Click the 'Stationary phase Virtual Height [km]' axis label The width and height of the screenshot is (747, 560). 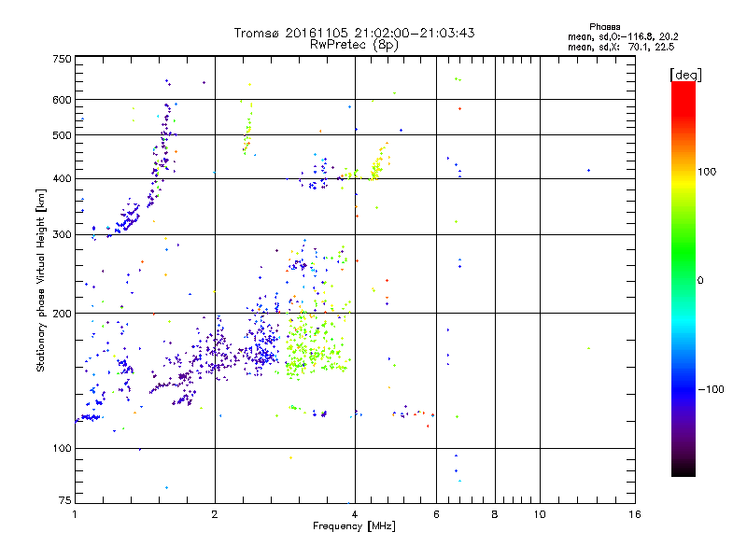coord(40,281)
